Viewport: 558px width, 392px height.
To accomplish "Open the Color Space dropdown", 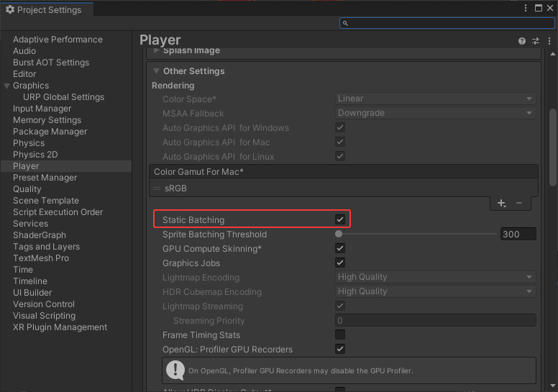I will click(x=436, y=99).
